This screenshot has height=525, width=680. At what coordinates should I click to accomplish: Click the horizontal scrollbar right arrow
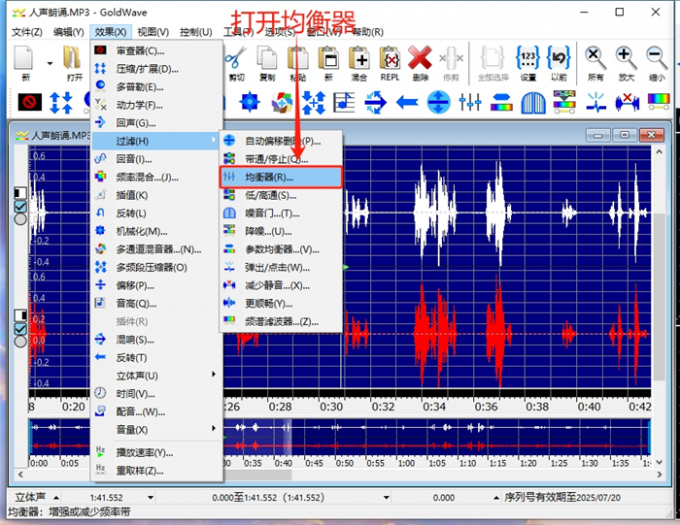click(659, 474)
